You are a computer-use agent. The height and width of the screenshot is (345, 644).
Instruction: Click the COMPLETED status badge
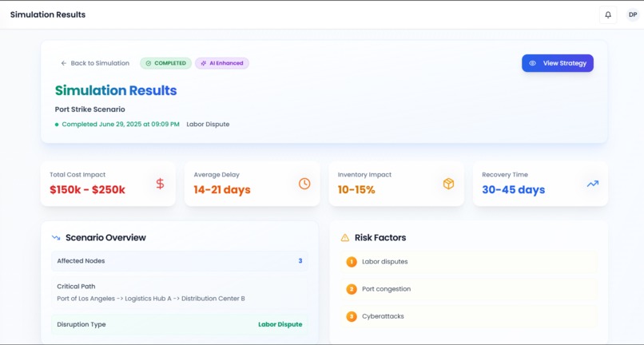coord(166,63)
